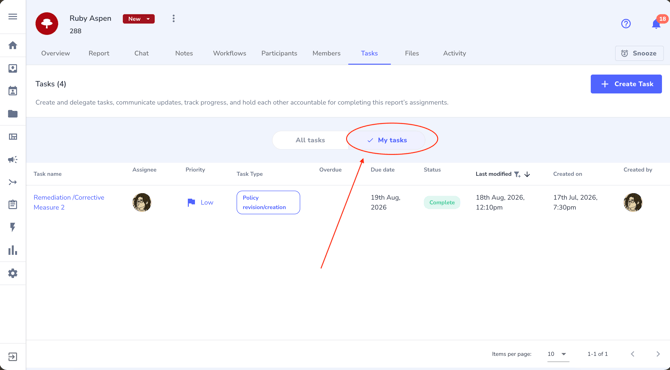Open the lightning bolt automation icon

[x=13, y=227]
